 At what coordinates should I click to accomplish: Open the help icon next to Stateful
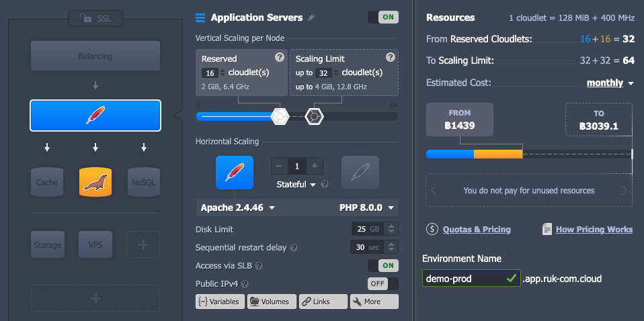(325, 184)
